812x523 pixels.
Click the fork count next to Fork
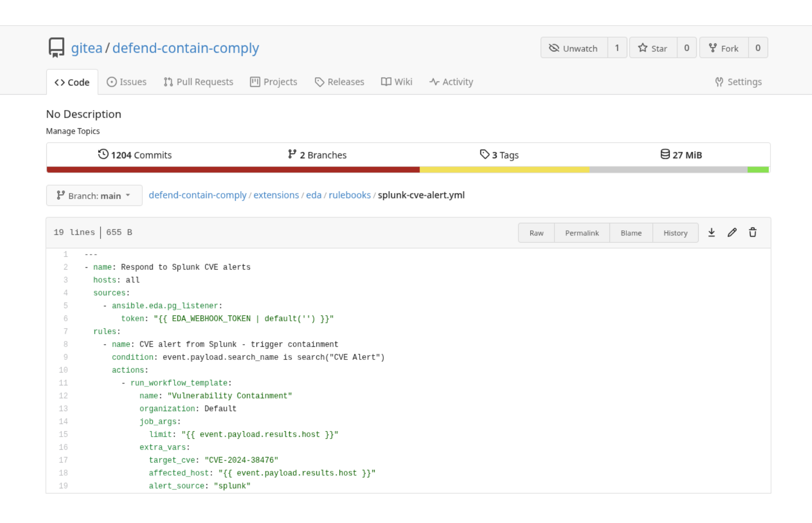pos(758,48)
